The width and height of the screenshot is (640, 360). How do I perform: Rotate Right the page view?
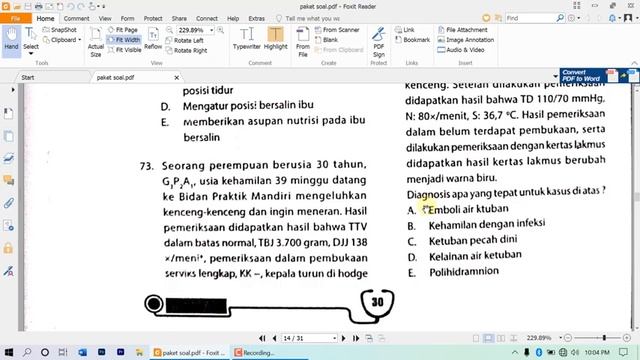pyautogui.click(x=187, y=51)
